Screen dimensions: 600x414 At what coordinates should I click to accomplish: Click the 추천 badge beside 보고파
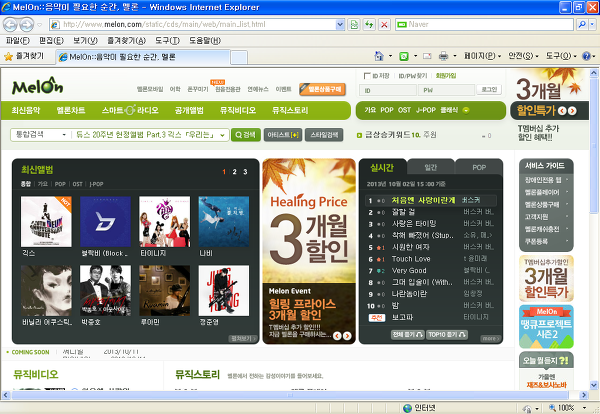point(377,317)
